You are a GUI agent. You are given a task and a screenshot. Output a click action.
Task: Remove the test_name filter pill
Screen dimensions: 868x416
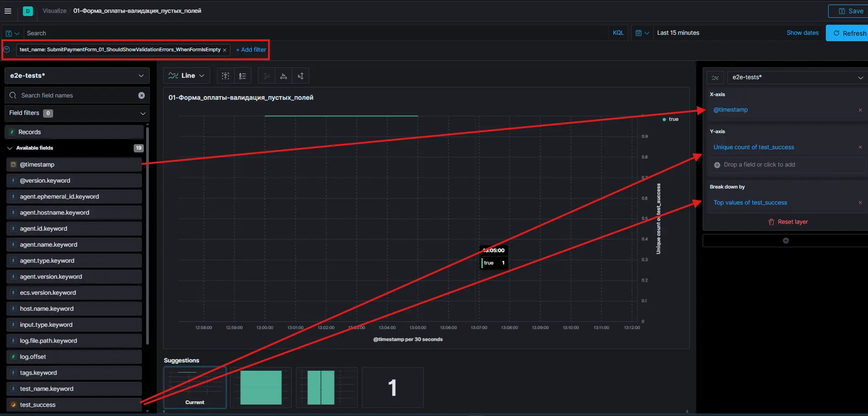point(224,50)
